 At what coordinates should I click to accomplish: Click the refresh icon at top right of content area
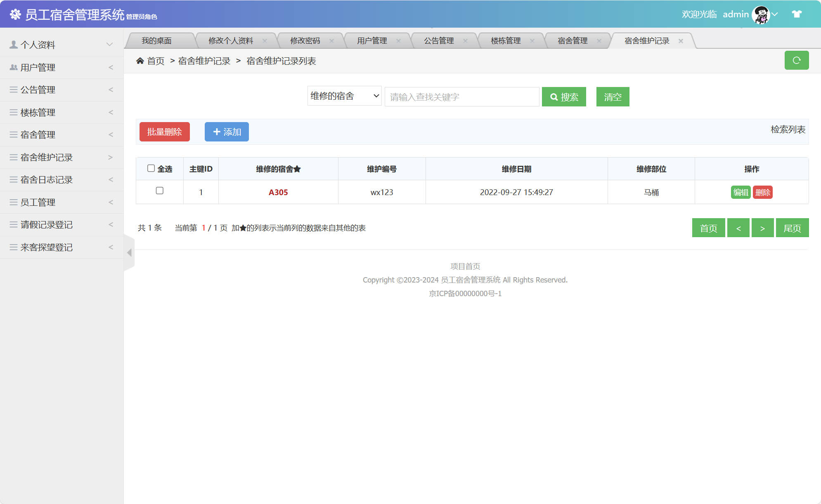[x=797, y=60]
